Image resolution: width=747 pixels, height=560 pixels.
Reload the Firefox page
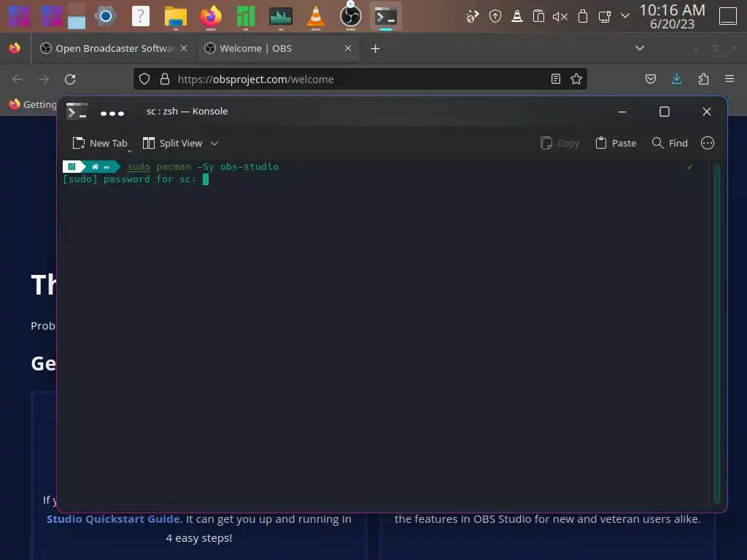point(70,79)
